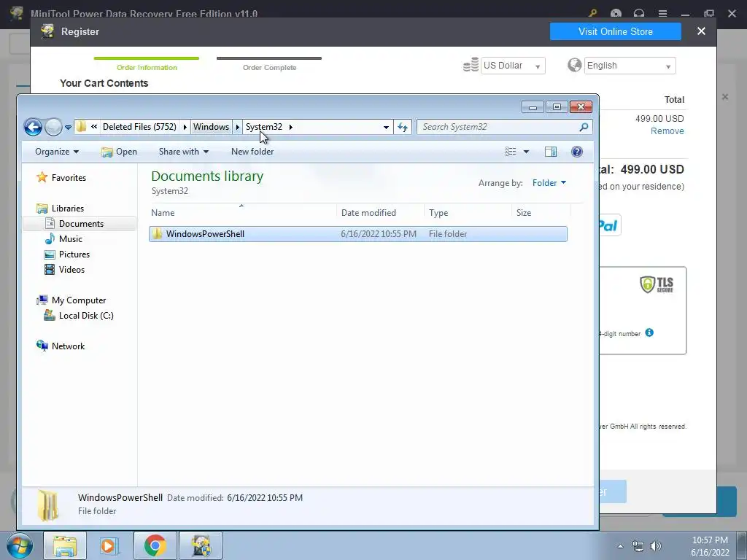Image resolution: width=747 pixels, height=560 pixels.
Task: Sort by the Type column header
Action: pos(468,212)
